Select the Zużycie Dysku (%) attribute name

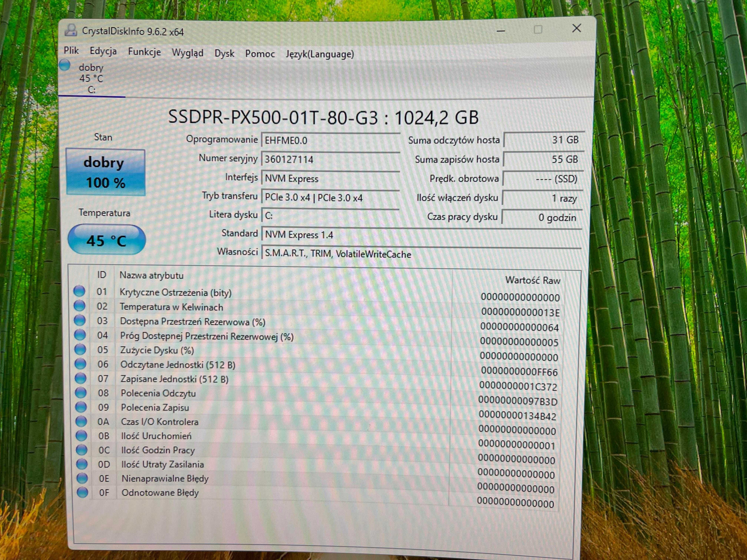point(157,350)
